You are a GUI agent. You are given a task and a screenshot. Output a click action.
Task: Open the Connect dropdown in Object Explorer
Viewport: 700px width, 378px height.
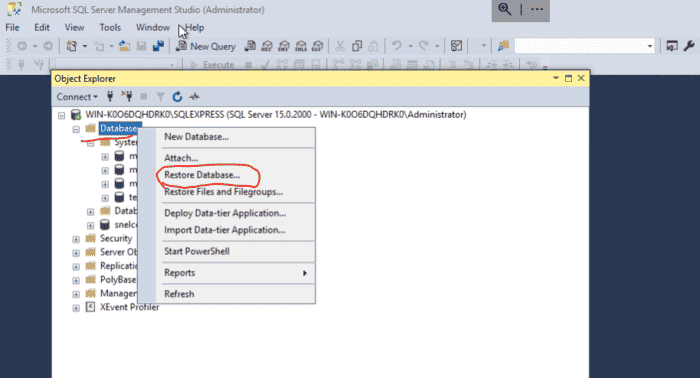77,97
